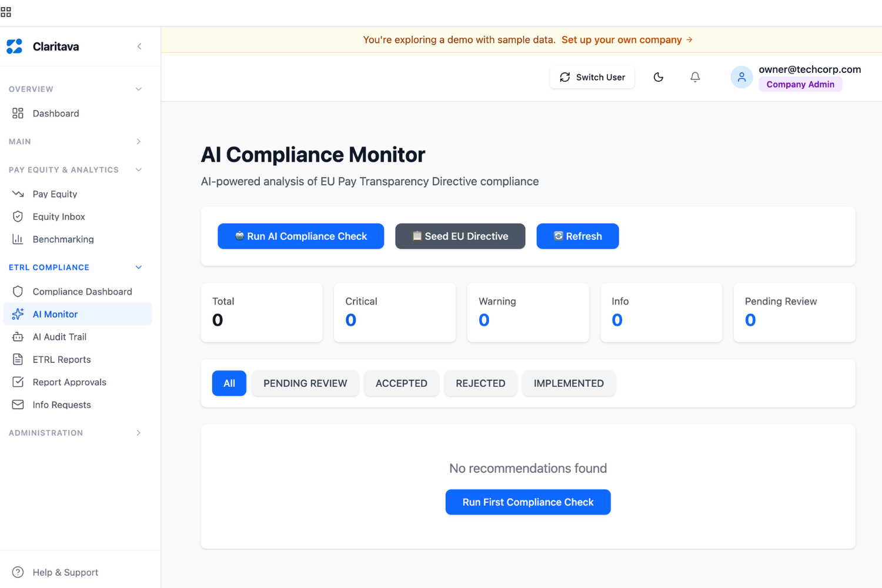
Task: Click the Company Admin badge
Action: coord(800,84)
